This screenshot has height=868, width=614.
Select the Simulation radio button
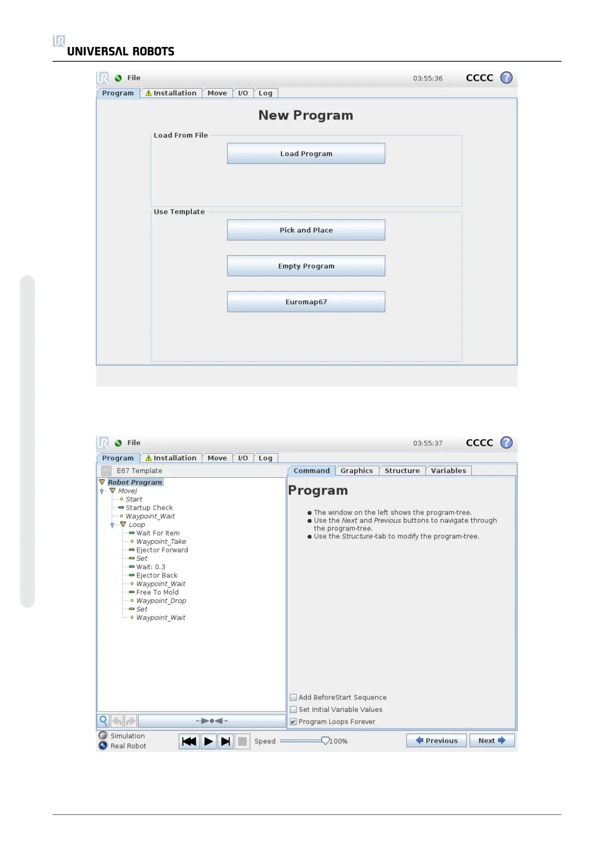click(103, 736)
